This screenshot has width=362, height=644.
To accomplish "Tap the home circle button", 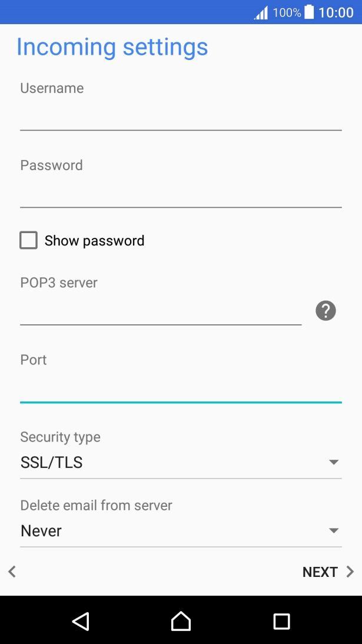I will pyautogui.click(x=181, y=621).
